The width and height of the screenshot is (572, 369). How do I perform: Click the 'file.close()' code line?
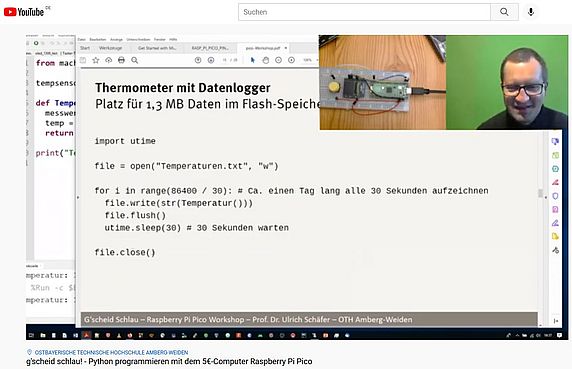[x=125, y=252]
